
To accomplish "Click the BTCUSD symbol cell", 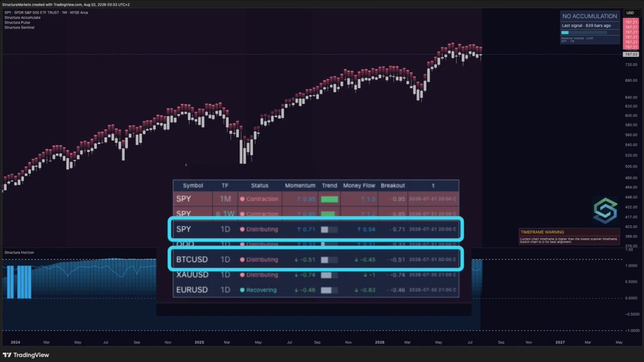I will 192,260.
